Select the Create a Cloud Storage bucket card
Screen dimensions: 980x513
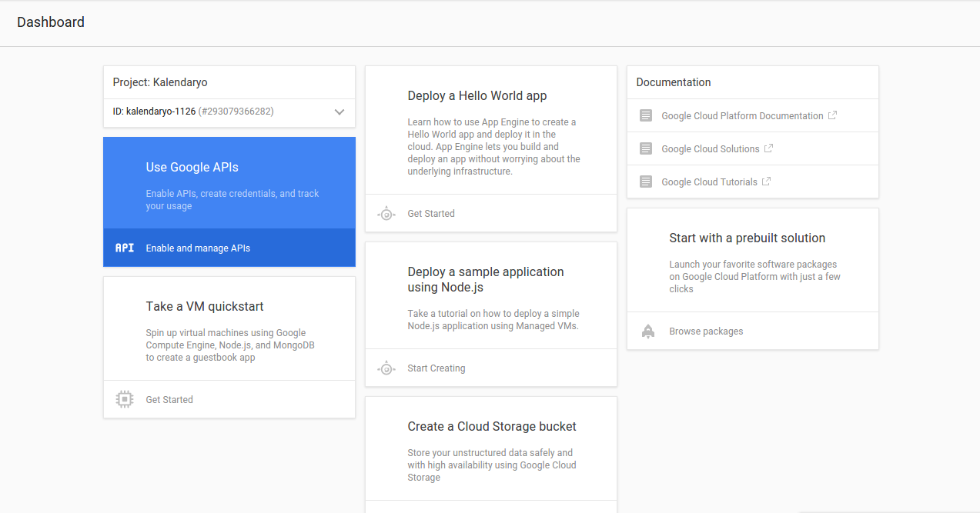[491, 427]
